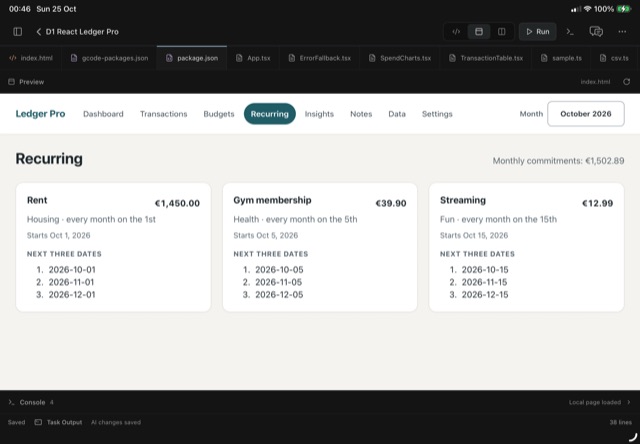Go to the Dashboard page

click(103, 114)
